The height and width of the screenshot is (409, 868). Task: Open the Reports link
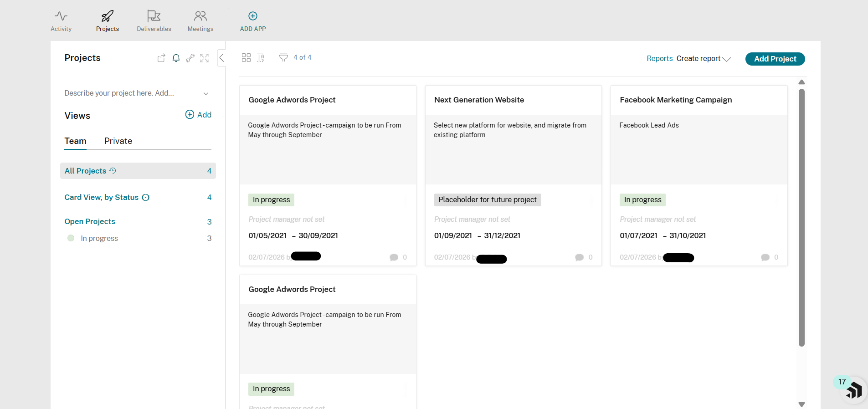click(x=659, y=58)
